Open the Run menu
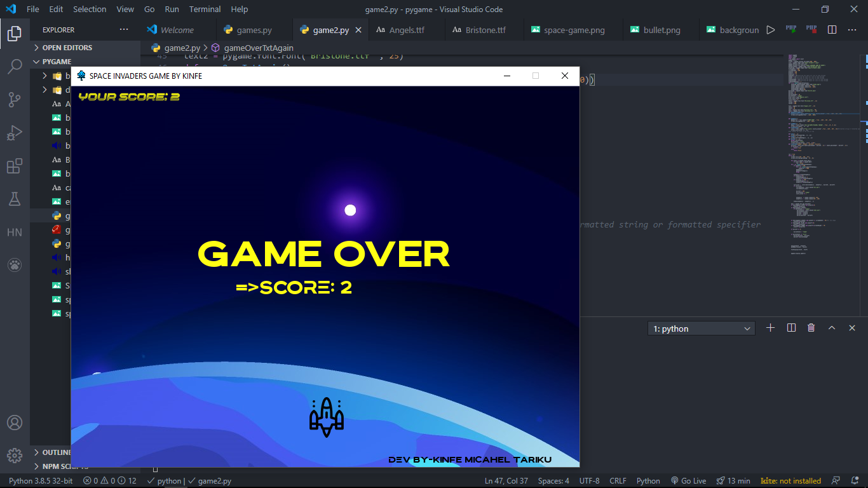This screenshot has width=868, height=488. click(172, 10)
